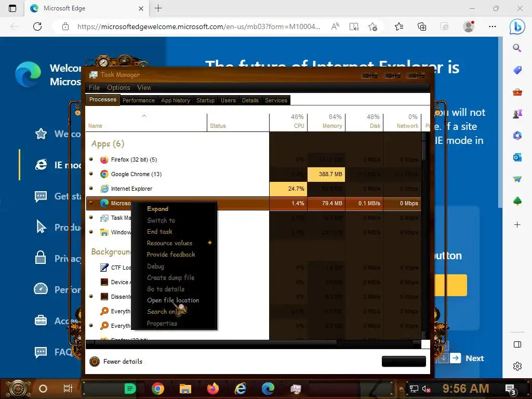Image resolution: width=532 pixels, height=399 pixels.
Task: Open Immersive reader icon in Edge
Action: click(354, 26)
